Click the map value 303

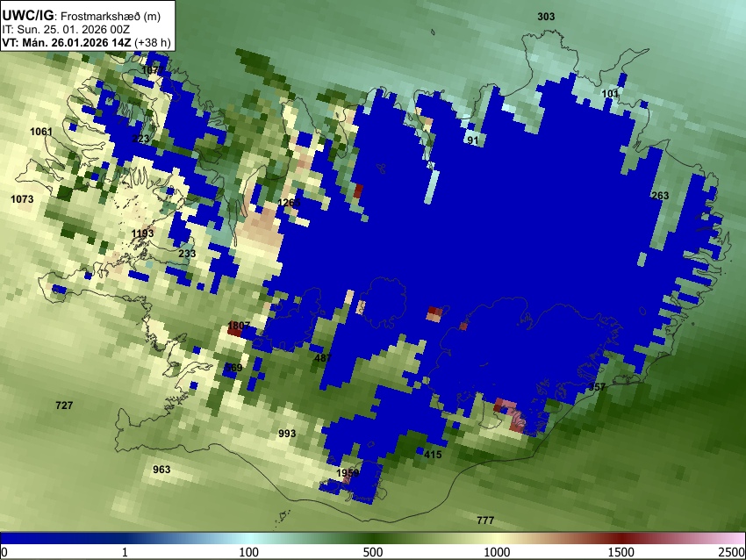tap(546, 17)
